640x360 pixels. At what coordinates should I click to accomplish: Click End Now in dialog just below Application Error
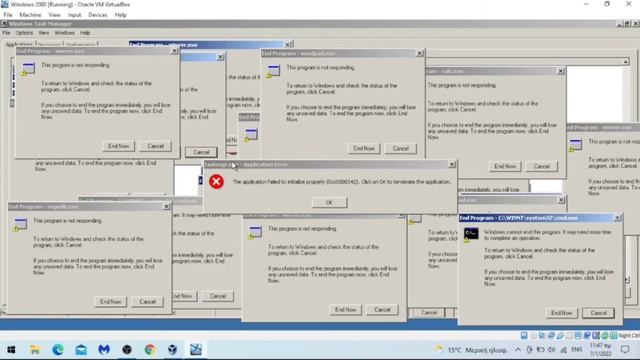345,310
